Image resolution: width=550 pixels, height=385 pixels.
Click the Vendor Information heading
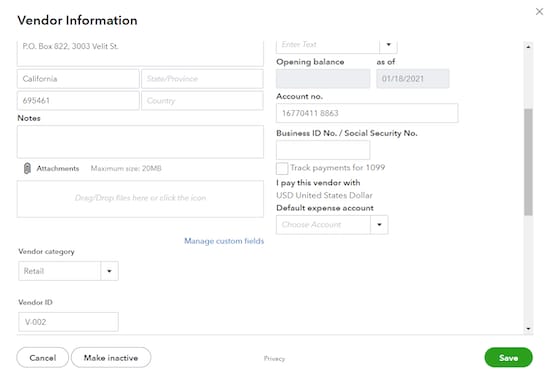tap(78, 20)
